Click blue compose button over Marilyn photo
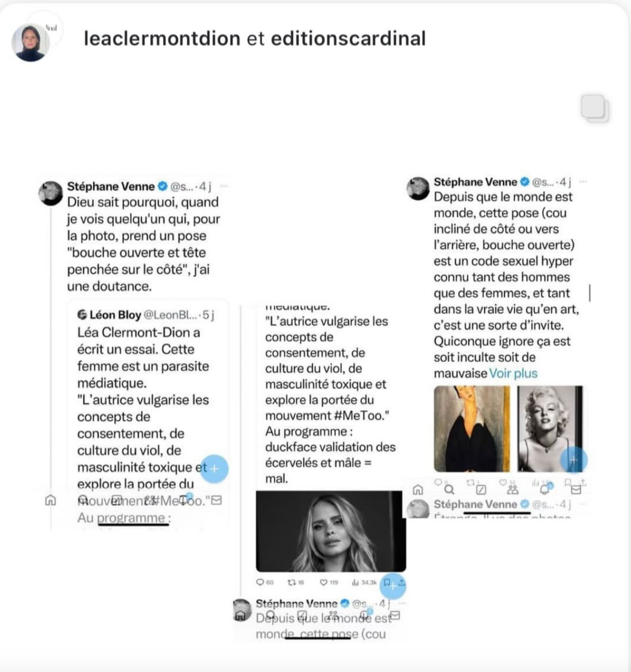The image size is (631, 672). coord(574,460)
